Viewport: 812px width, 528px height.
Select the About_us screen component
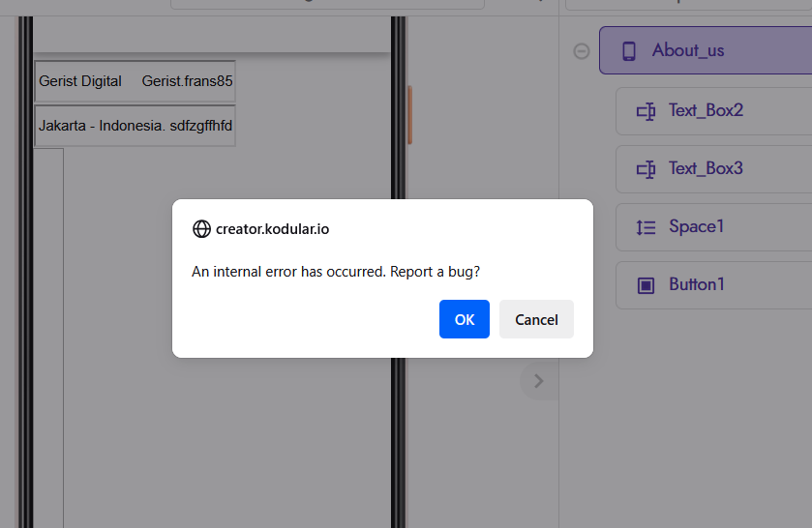tap(706, 50)
